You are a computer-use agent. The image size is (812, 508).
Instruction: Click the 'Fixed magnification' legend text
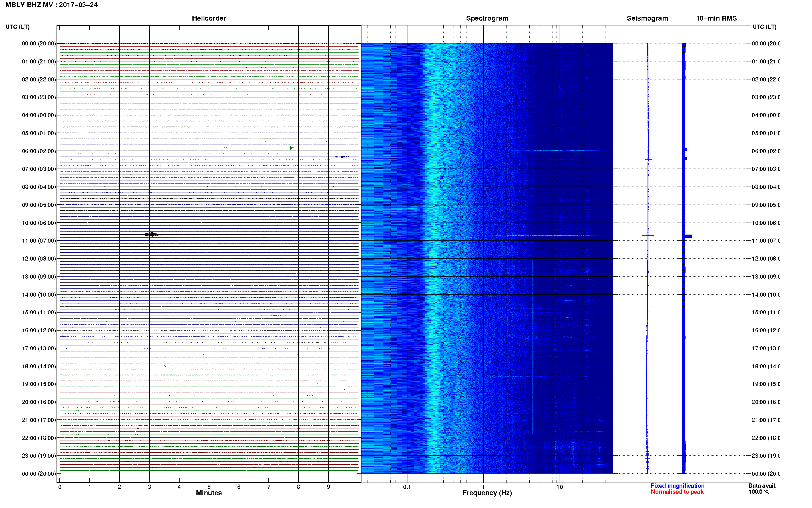(678, 486)
